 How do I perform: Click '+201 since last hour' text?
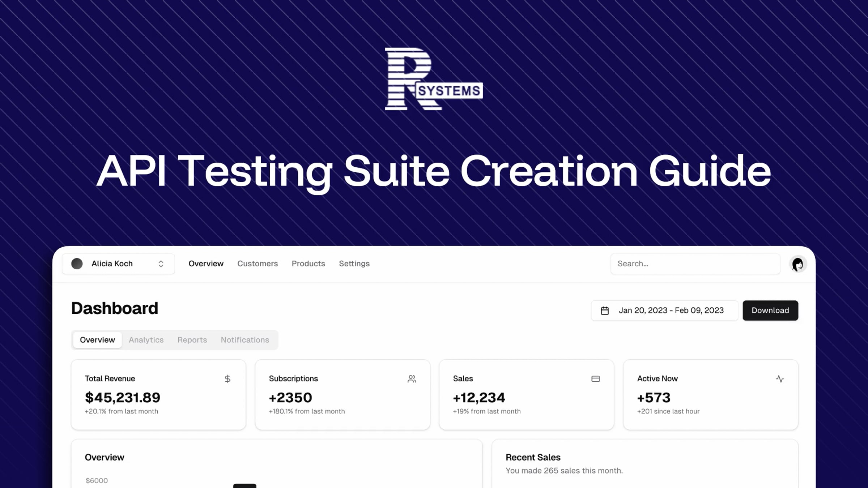coord(668,411)
